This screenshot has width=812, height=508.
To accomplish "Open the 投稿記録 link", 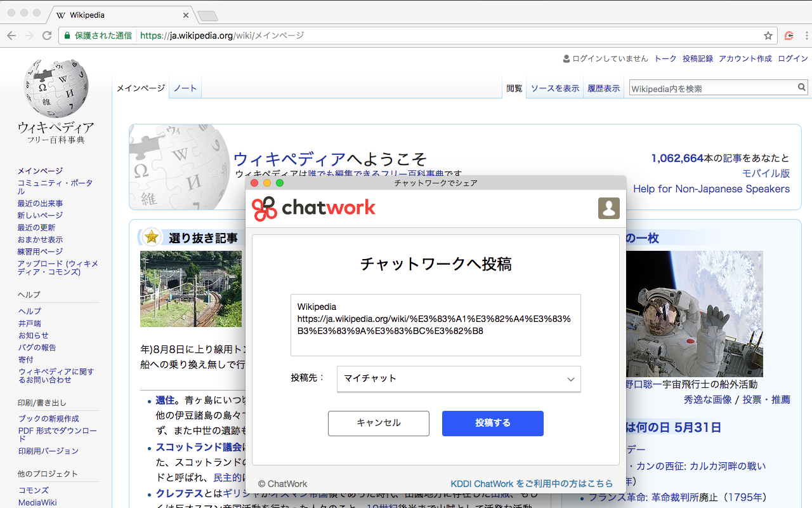I will (x=698, y=58).
